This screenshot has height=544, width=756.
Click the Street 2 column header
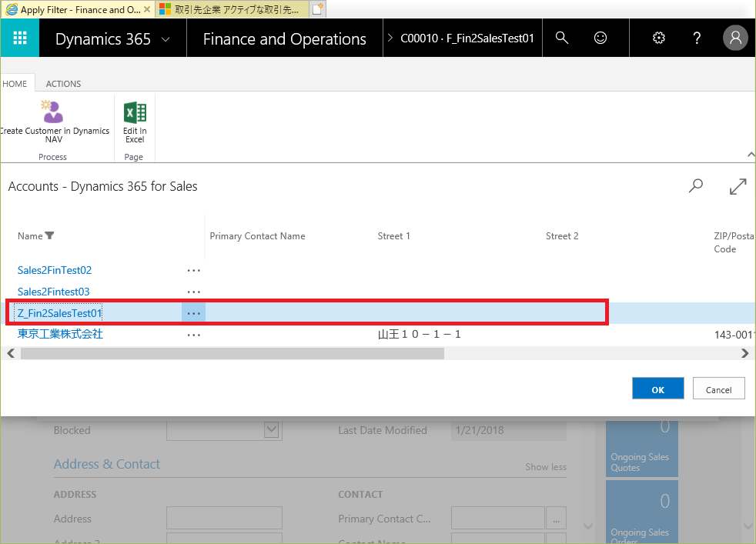pyautogui.click(x=562, y=236)
